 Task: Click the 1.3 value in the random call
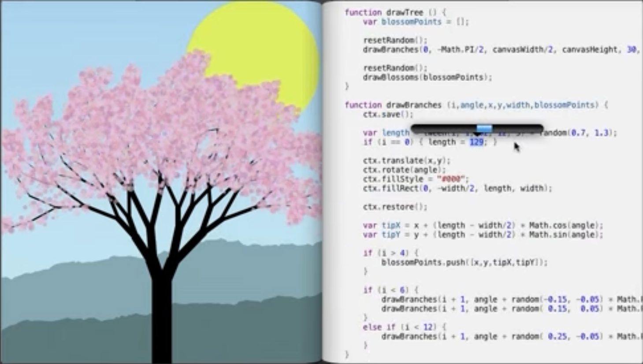(x=602, y=133)
